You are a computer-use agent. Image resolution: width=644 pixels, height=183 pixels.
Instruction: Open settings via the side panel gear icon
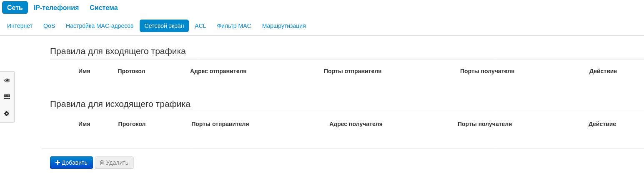(7, 113)
